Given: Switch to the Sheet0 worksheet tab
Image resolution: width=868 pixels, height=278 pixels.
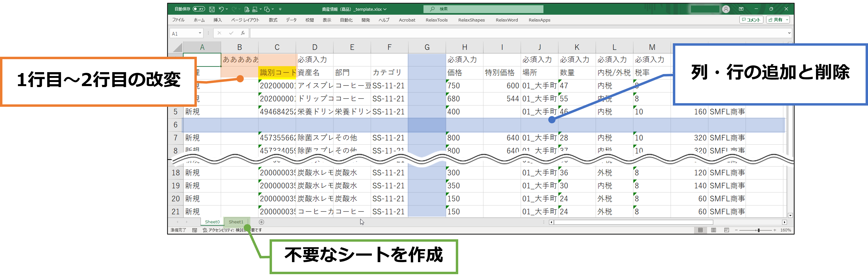Looking at the screenshot, I should [x=212, y=222].
